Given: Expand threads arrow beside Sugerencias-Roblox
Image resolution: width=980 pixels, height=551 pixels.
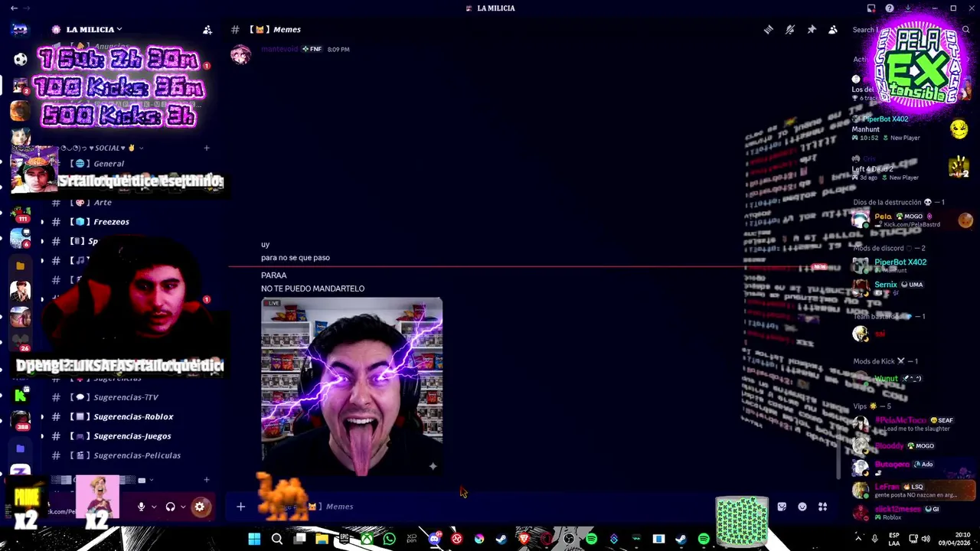Looking at the screenshot, I should [42, 417].
